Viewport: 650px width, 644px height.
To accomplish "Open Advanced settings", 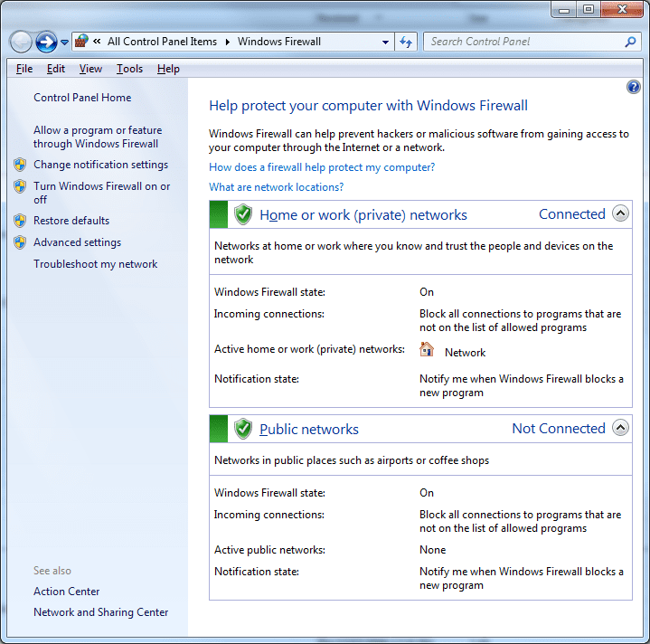I will 77,242.
